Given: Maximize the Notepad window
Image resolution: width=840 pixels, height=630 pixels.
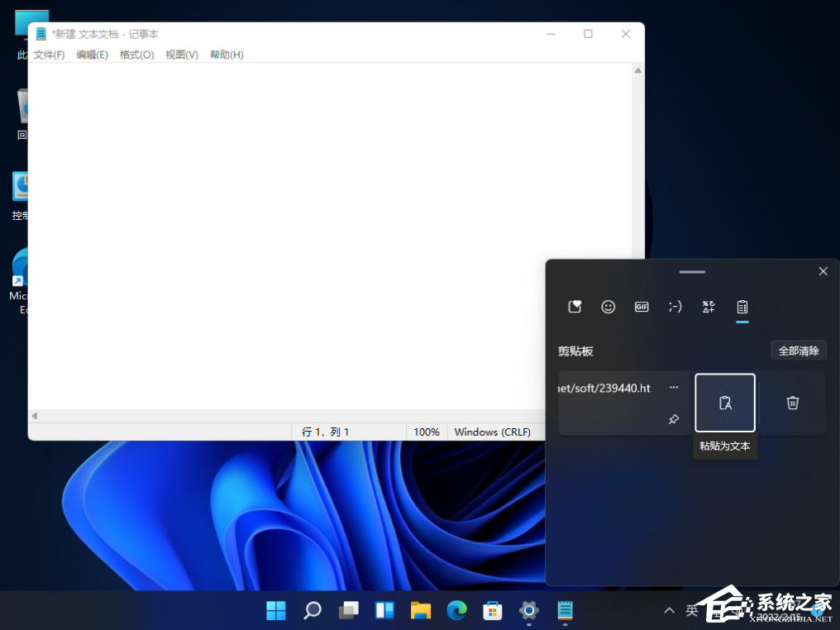Looking at the screenshot, I should [588, 34].
